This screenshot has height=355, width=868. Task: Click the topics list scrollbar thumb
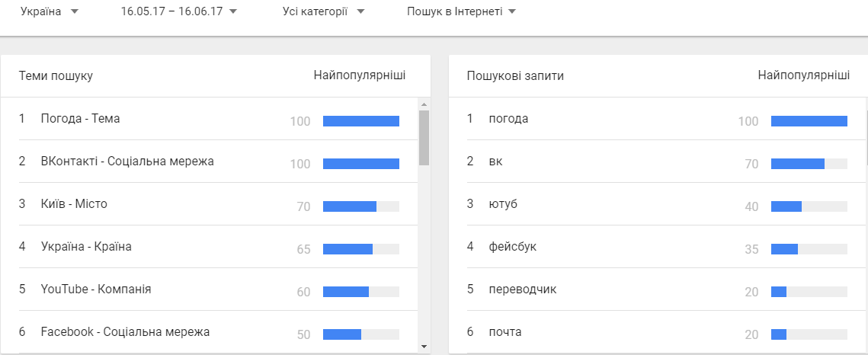(x=424, y=138)
